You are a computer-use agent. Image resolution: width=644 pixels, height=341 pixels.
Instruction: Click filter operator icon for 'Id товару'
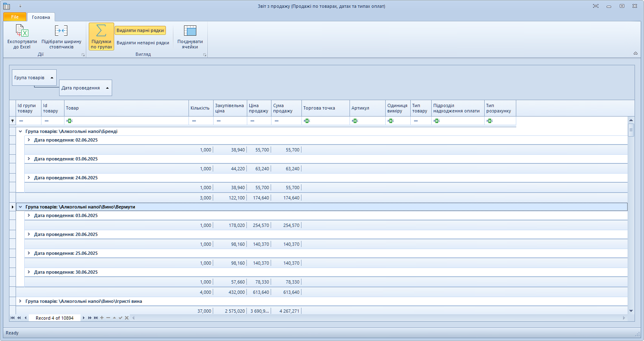[x=46, y=121]
